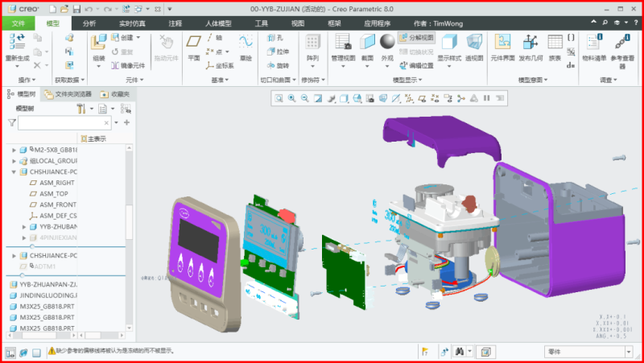Open the Reference Viewer (参考查看器) icon
This screenshot has width=644, height=363.
tap(622, 45)
